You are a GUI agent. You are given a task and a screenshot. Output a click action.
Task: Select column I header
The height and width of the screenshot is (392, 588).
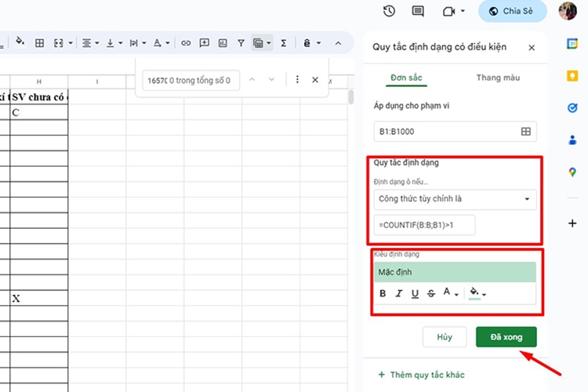point(97,82)
